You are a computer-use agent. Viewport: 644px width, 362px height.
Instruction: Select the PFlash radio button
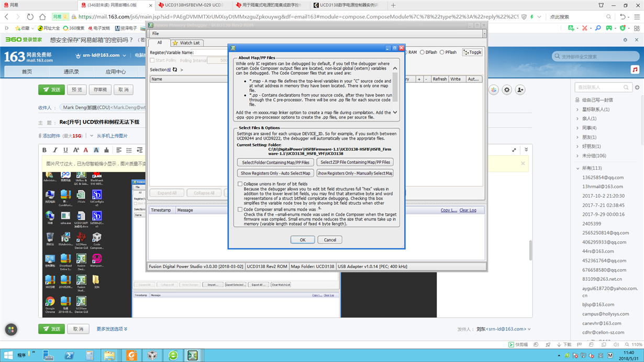(442, 52)
